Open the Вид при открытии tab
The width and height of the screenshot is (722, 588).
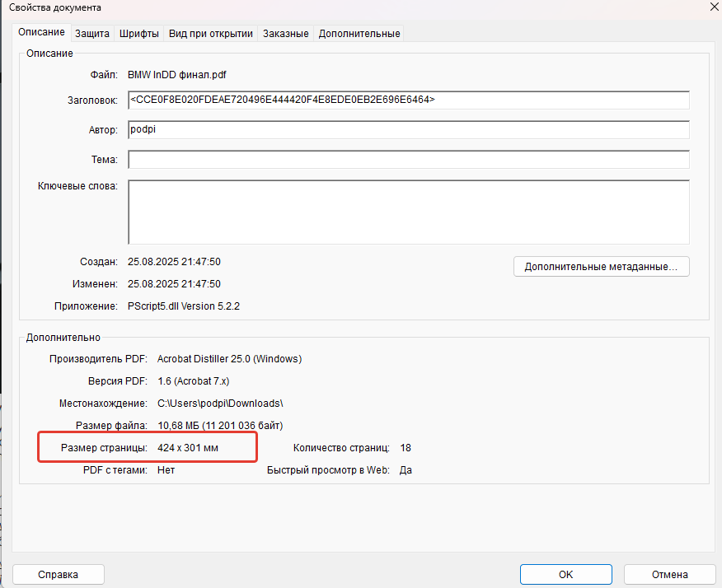(x=211, y=34)
